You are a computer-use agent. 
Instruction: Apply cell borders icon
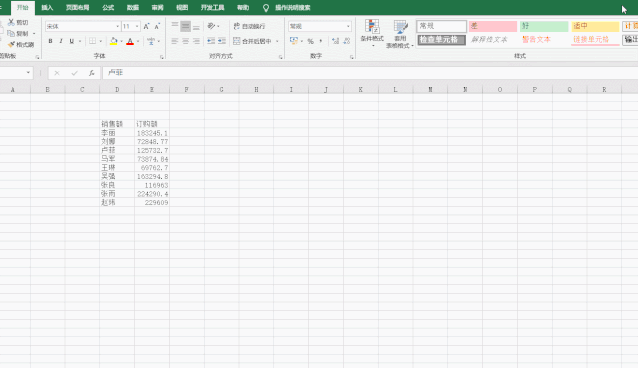click(92, 41)
